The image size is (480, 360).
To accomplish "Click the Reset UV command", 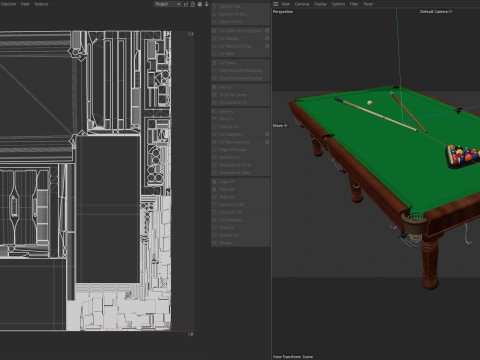I will [x=240, y=197].
